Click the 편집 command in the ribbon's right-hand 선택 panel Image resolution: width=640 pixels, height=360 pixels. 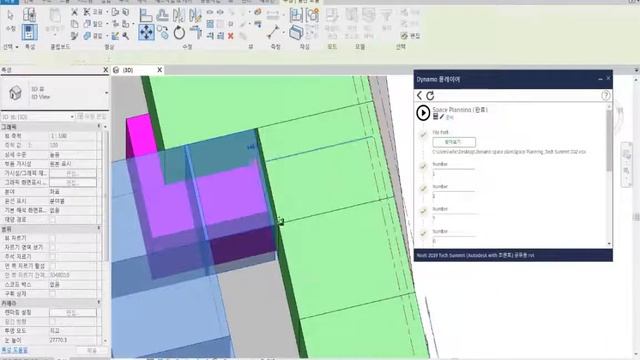click(411, 36)
